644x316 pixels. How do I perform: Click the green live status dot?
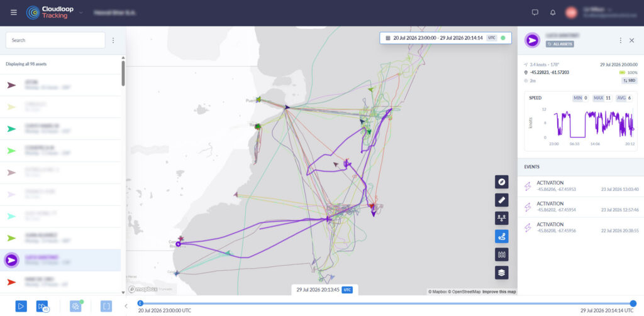(503, 38)
